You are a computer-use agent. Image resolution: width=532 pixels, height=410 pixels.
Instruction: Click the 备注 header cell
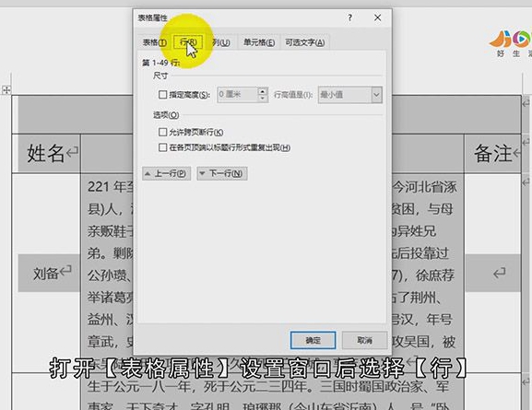492,153
